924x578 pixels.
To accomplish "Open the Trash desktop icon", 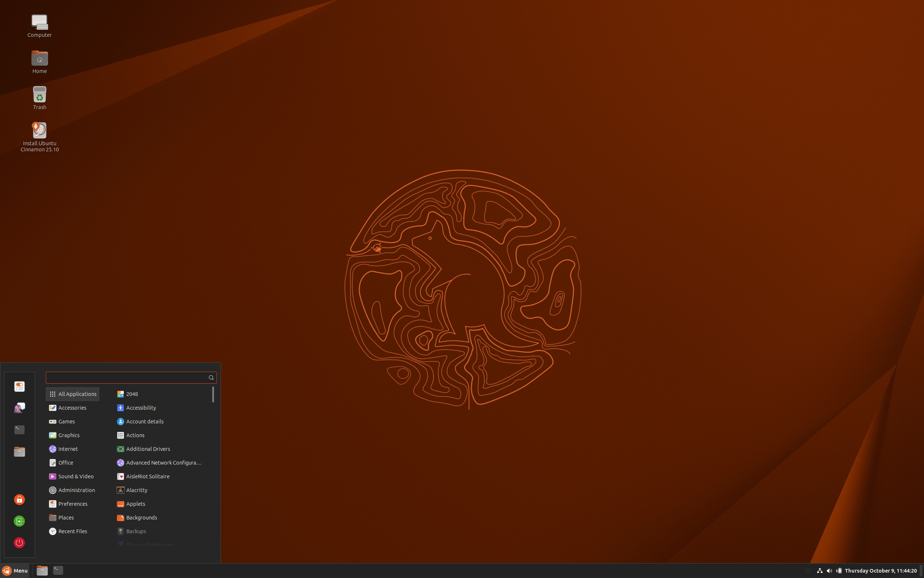I will pos(39,98).
